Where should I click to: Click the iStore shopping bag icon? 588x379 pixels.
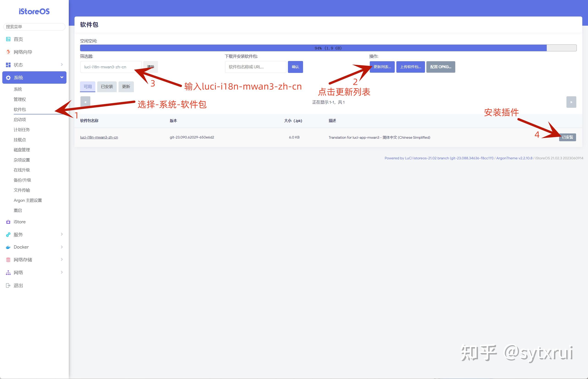pyautogui.click(x=8, y=222)
